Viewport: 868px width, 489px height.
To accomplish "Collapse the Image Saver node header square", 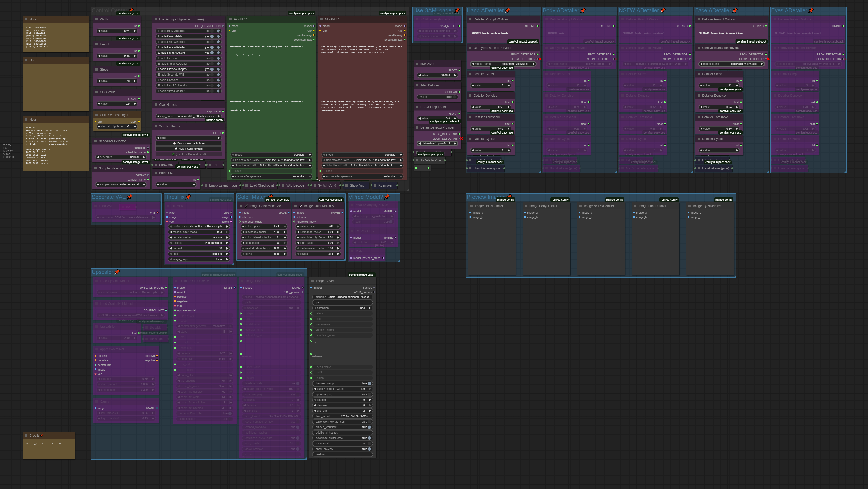I will 312,281.
